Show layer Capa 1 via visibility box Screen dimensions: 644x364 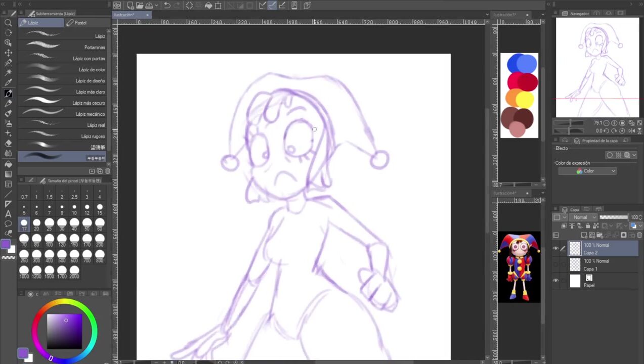click(x=556, y=264)
